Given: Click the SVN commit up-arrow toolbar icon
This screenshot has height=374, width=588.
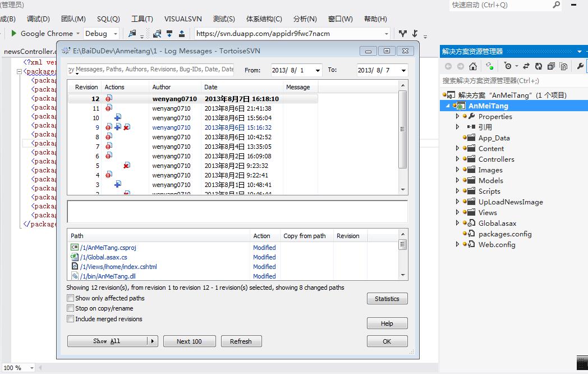Looking at the screenshot, I should click(x=181, y=34).
